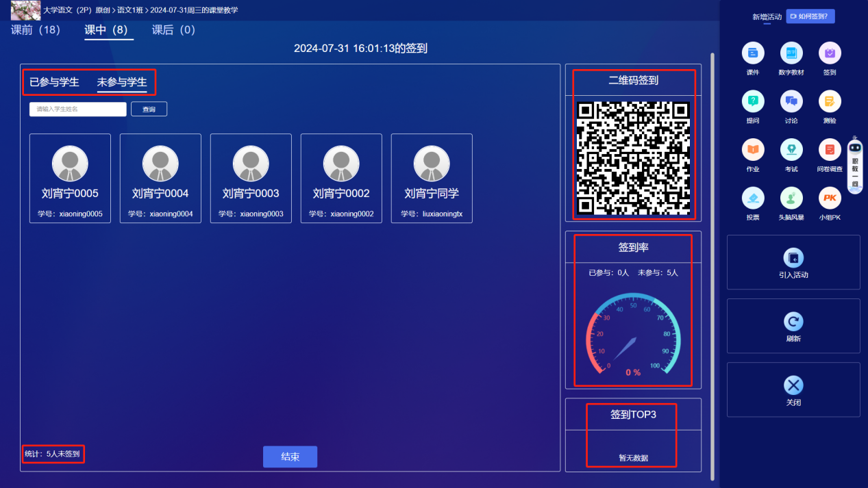Click the 结束 button to end check-in
The width and height of the screenshot is (868, 488).
pyautogui.click(x=290, y=457)
